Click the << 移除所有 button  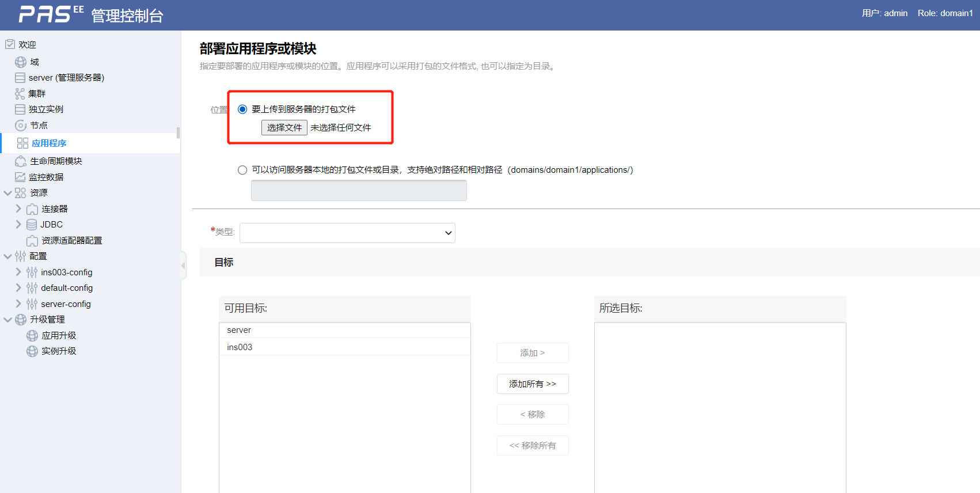533,446
